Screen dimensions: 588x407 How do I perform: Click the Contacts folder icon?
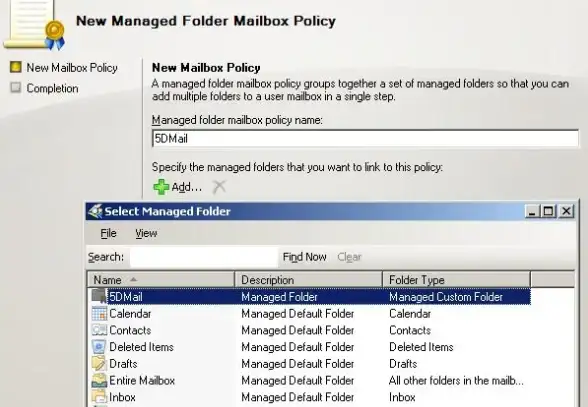click(x=99, y=330)
